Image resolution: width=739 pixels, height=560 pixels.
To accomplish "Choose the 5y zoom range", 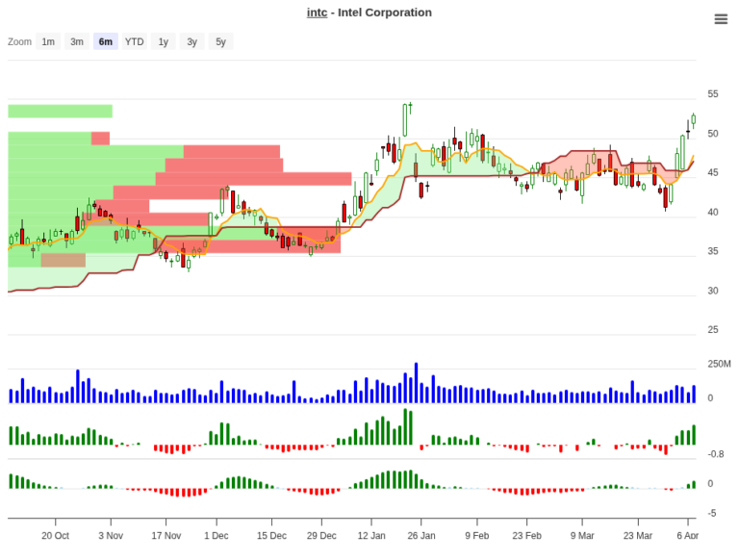I will pos(220,41).
